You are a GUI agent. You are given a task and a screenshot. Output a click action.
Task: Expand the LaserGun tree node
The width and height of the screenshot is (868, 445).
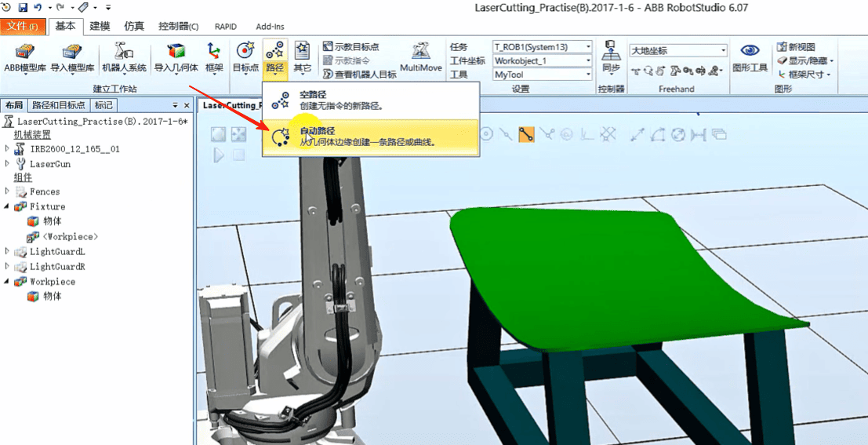(x=7, y=163)
